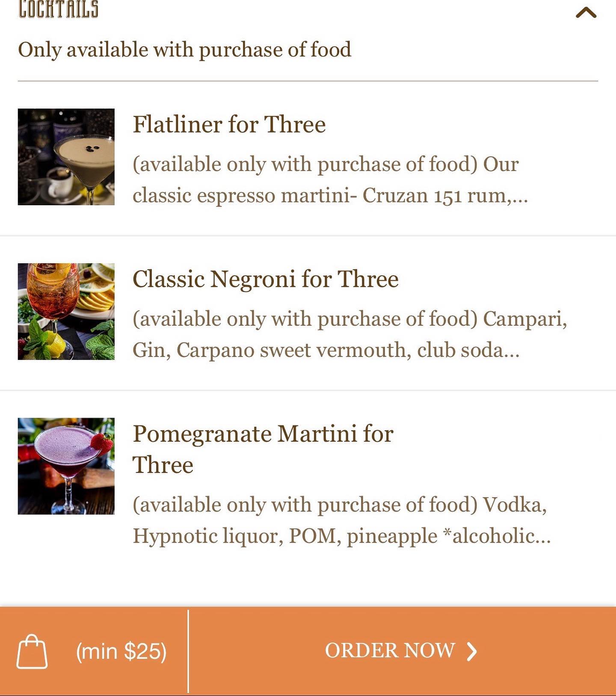Open the Classic Negroni drink photo
This screenshot has width=616, height=696.
click(x=66, y=312)
